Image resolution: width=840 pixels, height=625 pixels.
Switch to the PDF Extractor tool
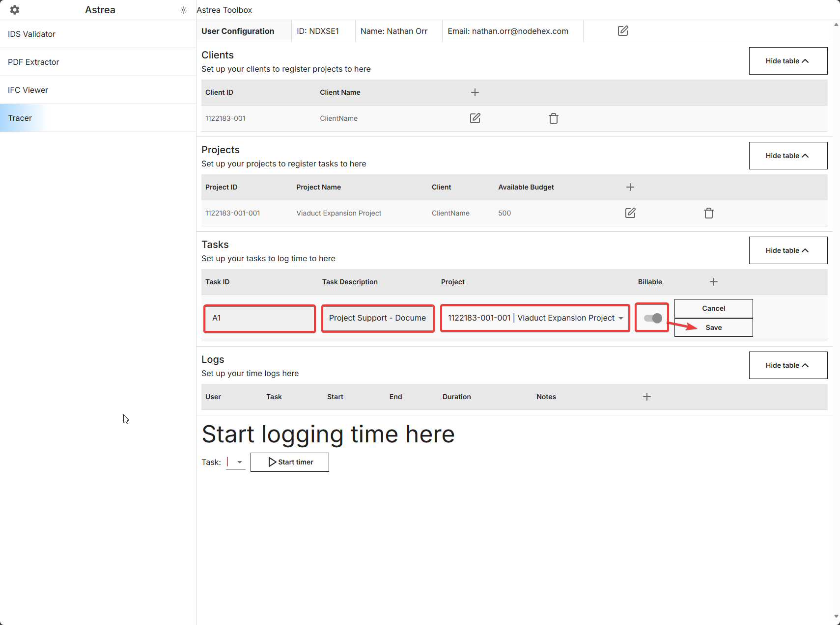pyautogui.click(x=33, y=62)
